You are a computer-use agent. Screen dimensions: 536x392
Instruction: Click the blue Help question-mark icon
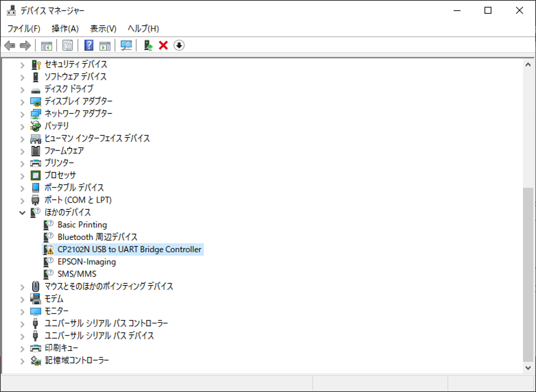[89, 45]
